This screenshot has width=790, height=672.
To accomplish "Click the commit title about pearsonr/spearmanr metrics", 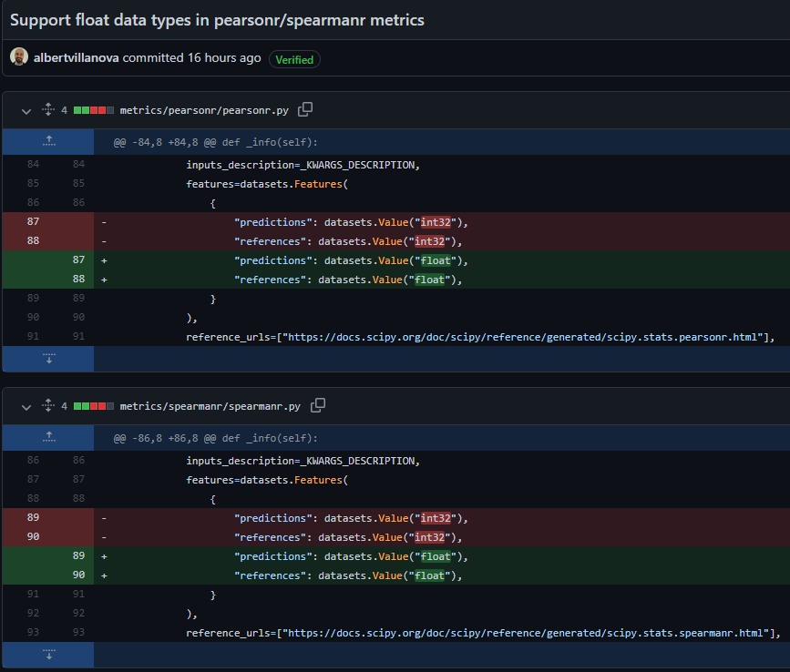I will [217, 20].
